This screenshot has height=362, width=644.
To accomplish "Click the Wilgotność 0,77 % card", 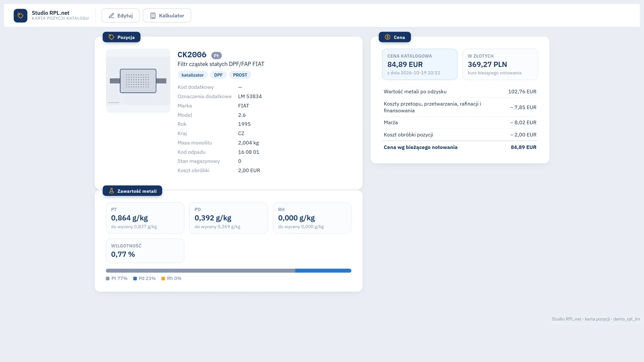I will click(x=145, y=251).
